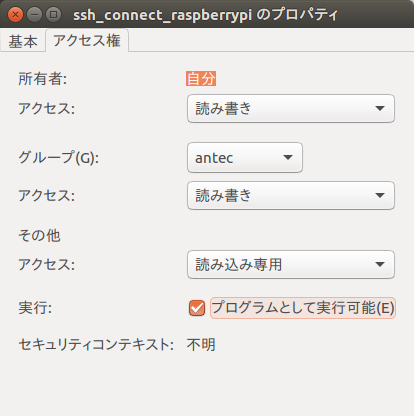The height and width of the screenshot is (416, 414).
Task: Click the arrow icon on group access combo
Action: click(380, 195)
